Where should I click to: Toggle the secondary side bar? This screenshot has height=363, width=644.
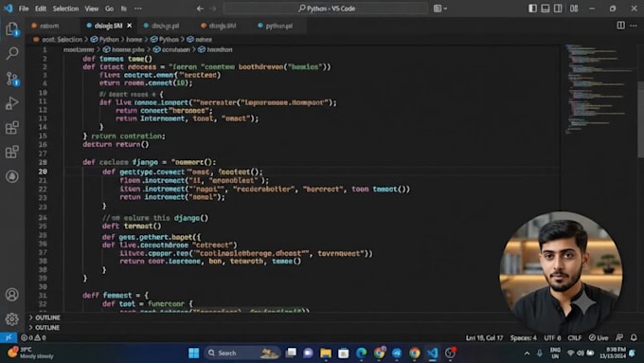coord(558,9)
